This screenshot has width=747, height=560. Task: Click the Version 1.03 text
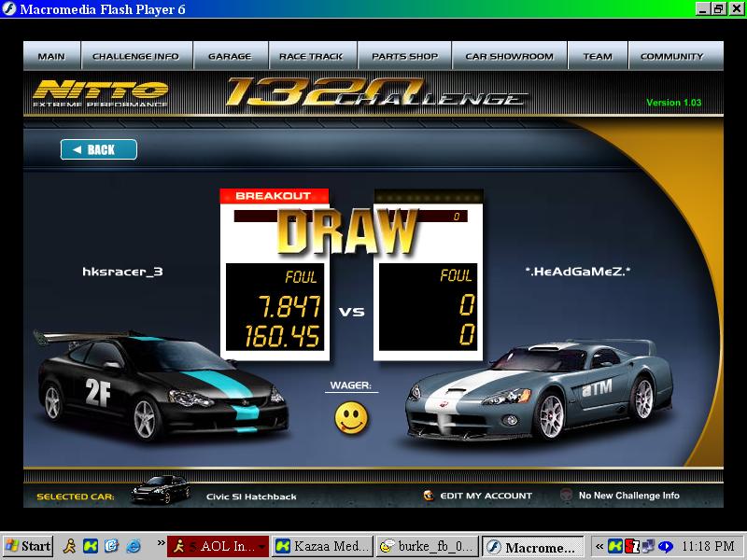[x=673, y=103]
